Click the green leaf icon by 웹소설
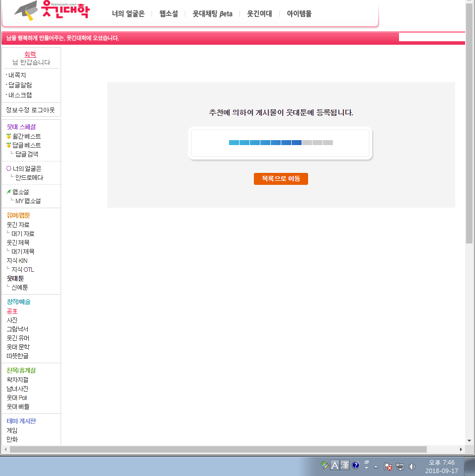This screenshot has height=476, width=475. click(x=9, y=192)
